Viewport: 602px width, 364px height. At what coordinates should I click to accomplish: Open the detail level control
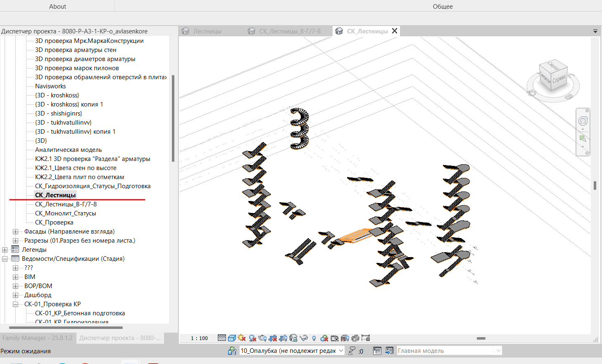pyautogui.click(x=222, y=338)
